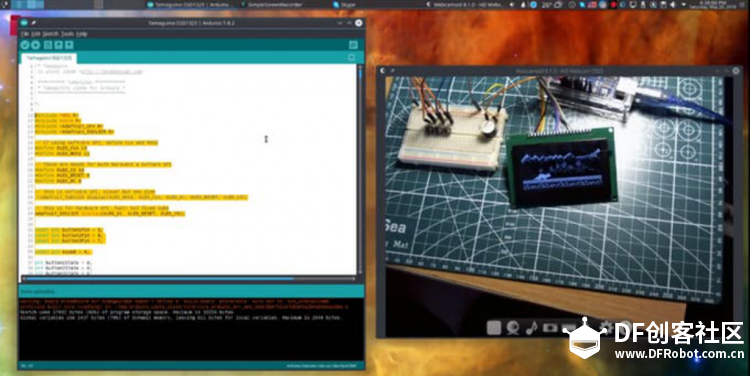Open the Help menu in Arduino
The height and width of the screenshot is (376, 750).
pyautogui.click(x=82, y=34)
